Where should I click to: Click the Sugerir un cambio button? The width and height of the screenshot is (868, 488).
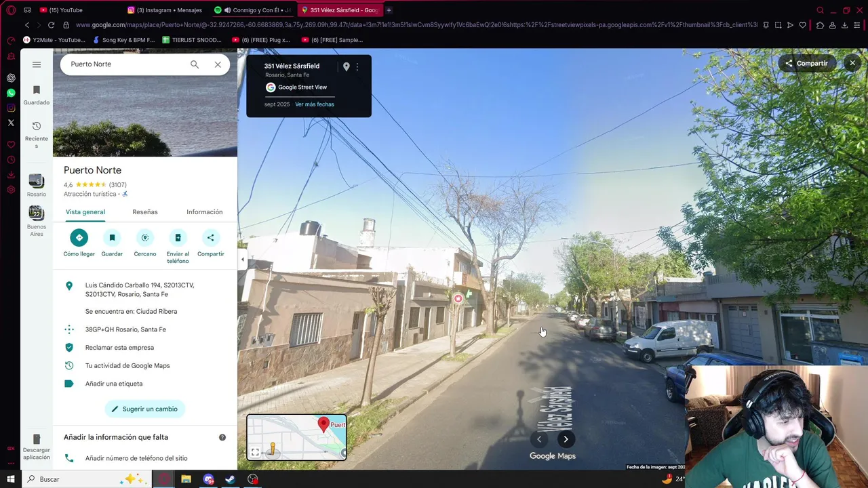pyautogui.click(x=145, y=409)
